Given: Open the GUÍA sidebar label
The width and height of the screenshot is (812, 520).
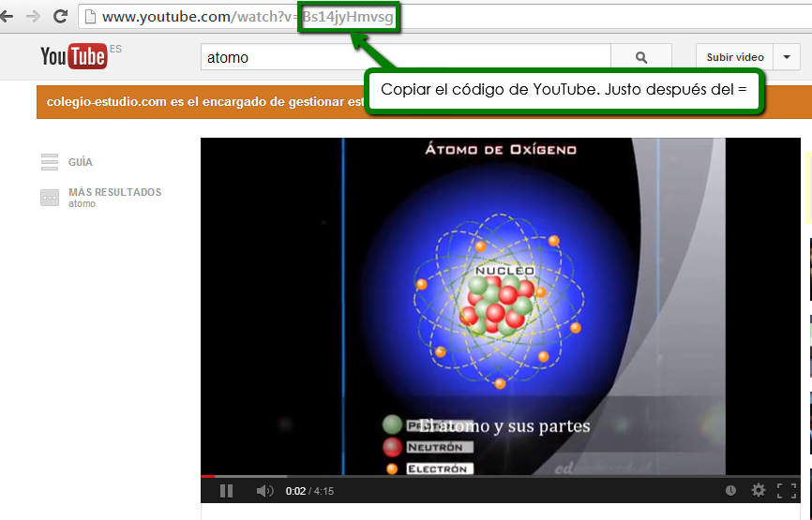Looking at the screenshot, I should click(x=81, y=163).
